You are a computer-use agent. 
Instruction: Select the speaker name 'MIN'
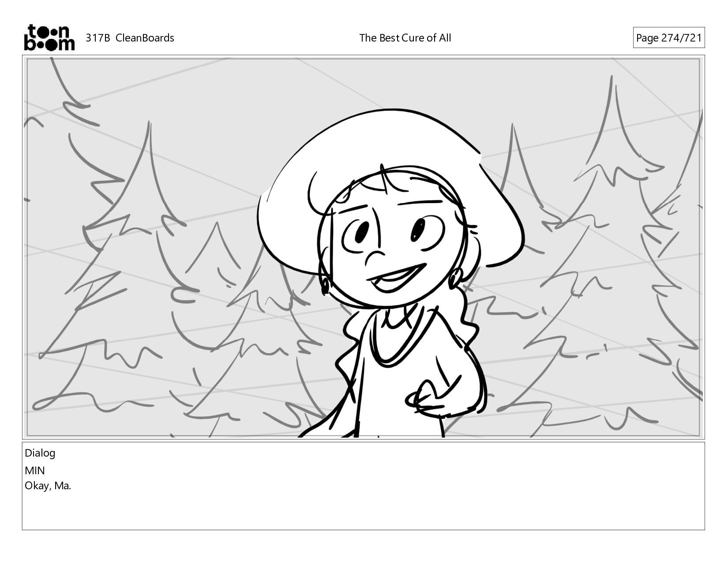click(x=35, y=471)
